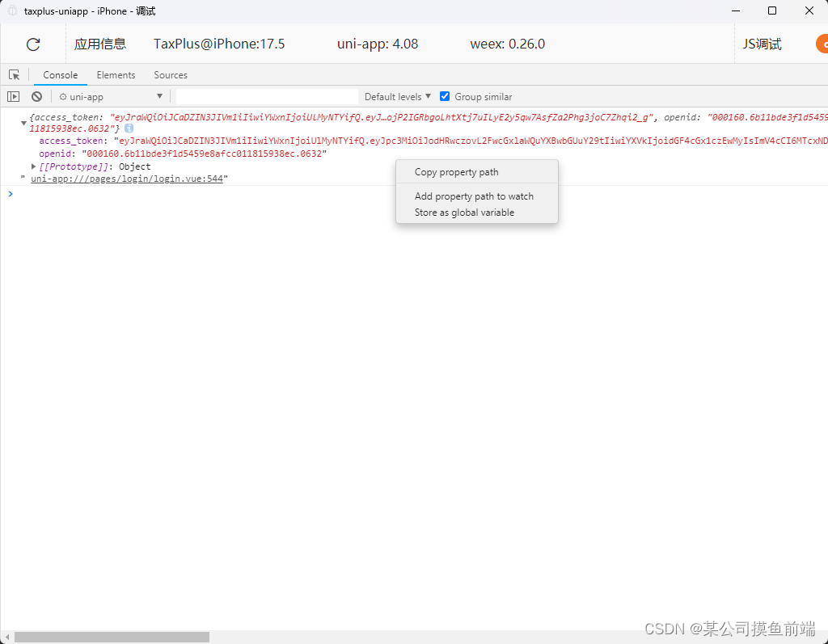828x644 pixels.
Task: Click the JS调试 button
Action: [761, 44]
